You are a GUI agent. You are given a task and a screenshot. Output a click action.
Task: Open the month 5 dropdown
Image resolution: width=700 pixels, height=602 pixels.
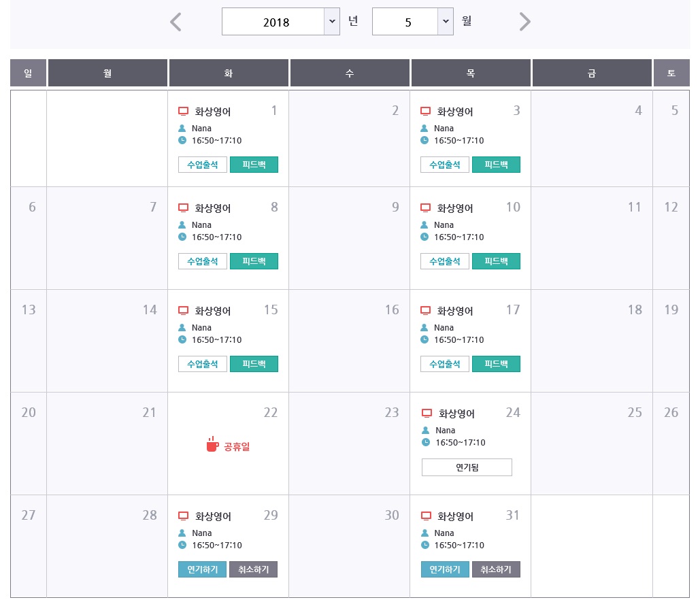point(446,22)
